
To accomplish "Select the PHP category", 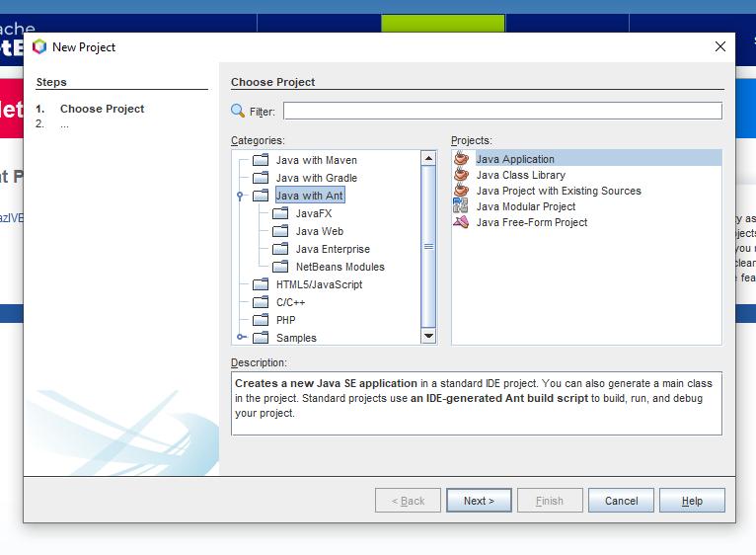I will [285, 320].
